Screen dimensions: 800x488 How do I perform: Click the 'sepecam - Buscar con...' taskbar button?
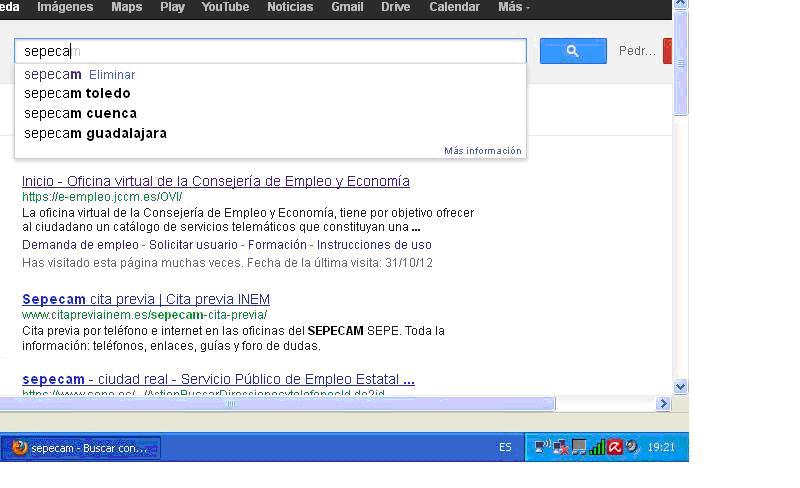pyautogui.click(x=81, y=448)
